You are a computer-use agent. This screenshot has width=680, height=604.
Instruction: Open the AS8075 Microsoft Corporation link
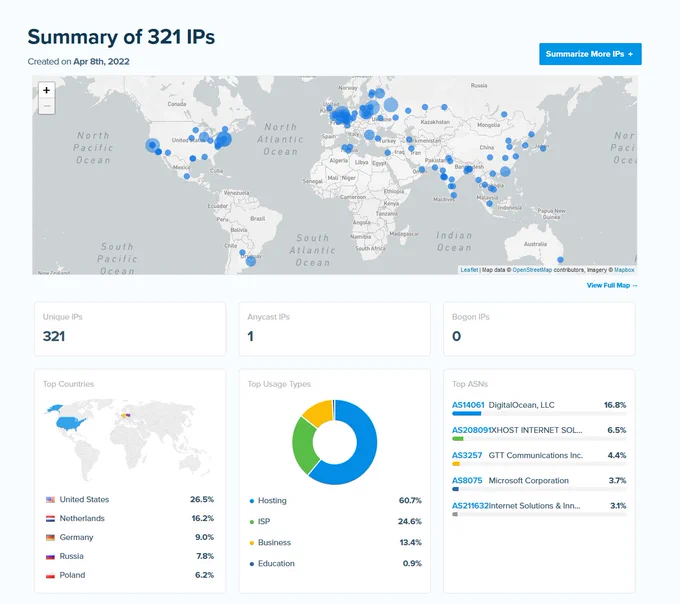(467, 480)
